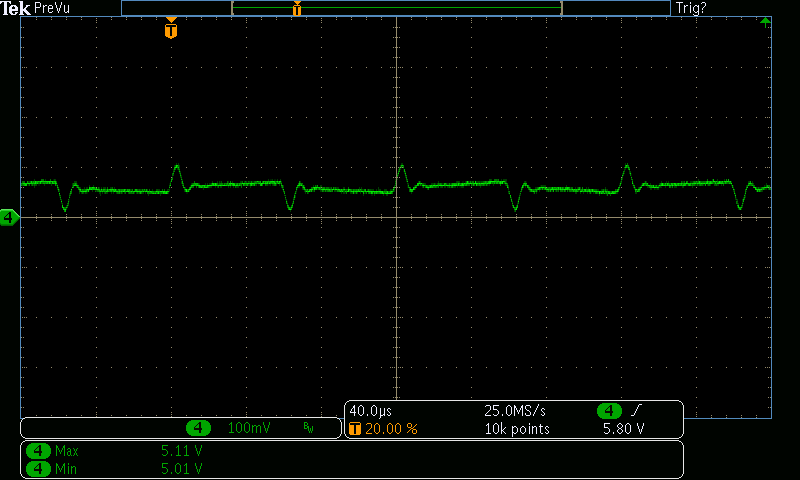Screen dimensions: 800x480
Task: Click the Trig? trigger status indicator
Action: click(x=691, y=8)
